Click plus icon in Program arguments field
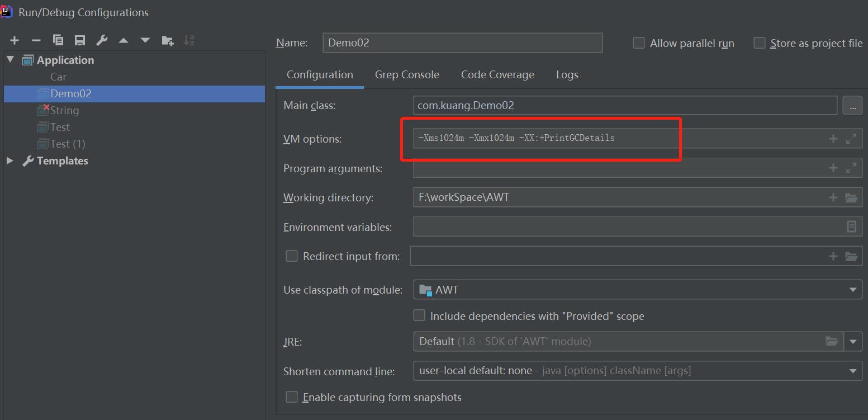The image size is (868, 420). [x=833, y=168]
